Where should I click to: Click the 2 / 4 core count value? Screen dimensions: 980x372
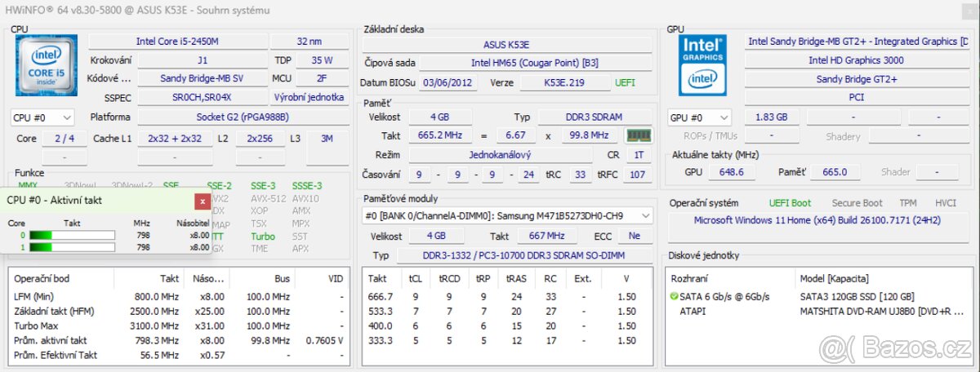pos(64,139)
